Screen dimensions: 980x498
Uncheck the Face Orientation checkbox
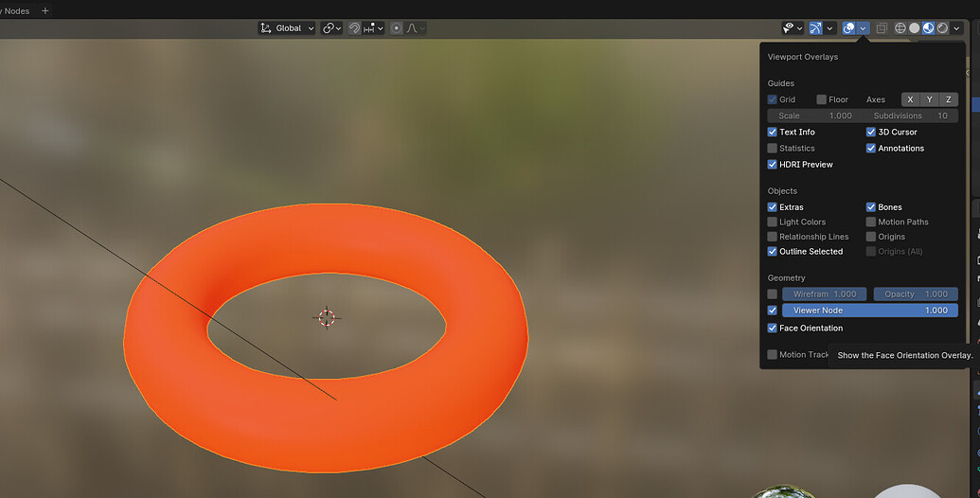coord(773,328)
